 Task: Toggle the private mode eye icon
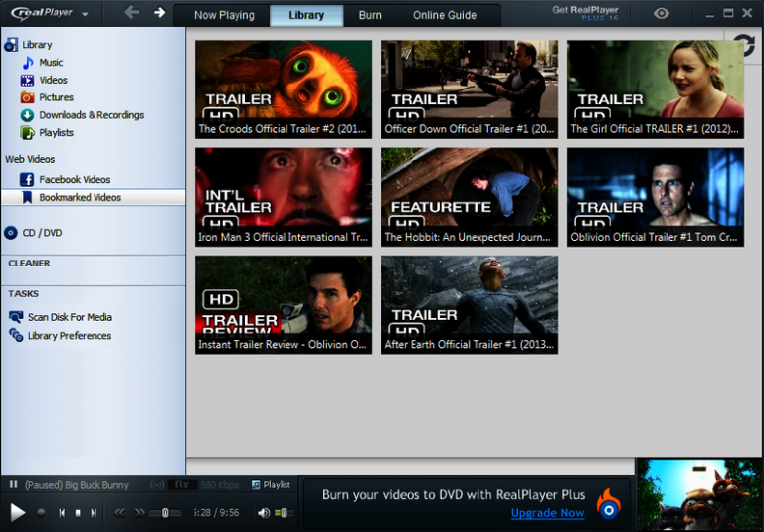[x=661, y=13]
